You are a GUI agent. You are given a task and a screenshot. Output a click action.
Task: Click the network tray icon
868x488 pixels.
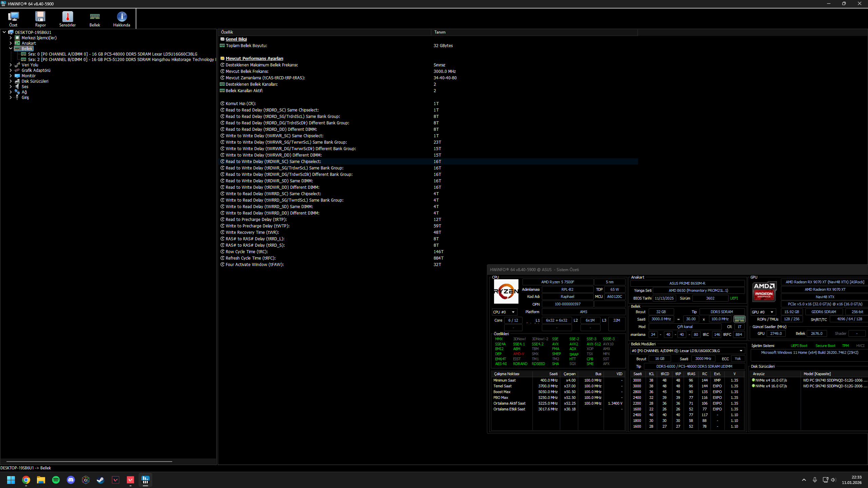826,480
